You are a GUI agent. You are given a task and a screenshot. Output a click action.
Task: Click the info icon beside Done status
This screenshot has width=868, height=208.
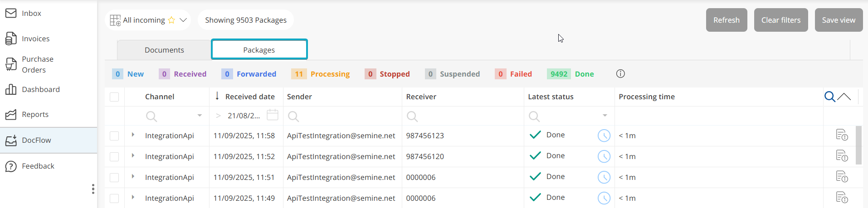[620, 74]
